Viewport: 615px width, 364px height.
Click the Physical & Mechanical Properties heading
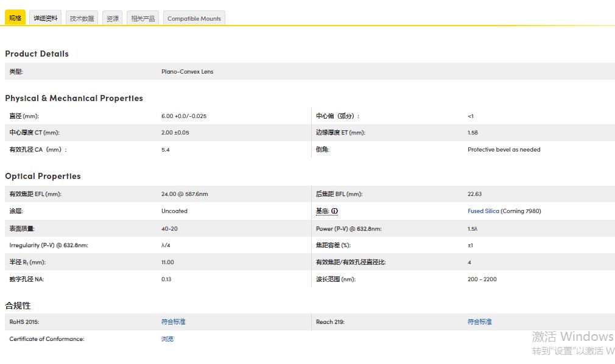74,98
